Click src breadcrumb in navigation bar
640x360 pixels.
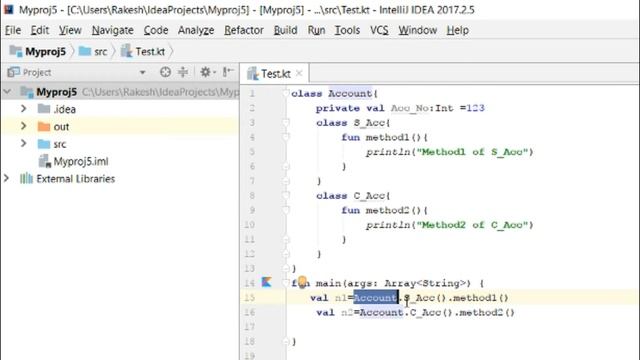point(93,51)
